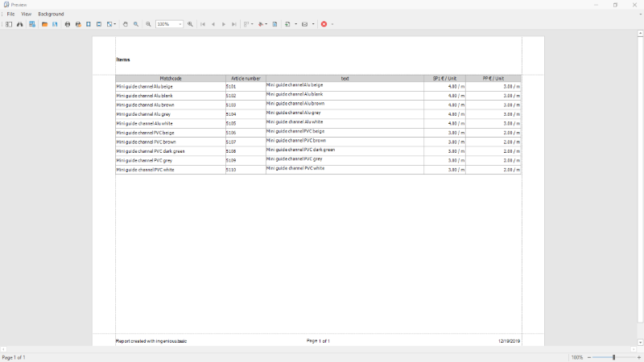Image resolution: width=644 pixels, height=362 pixels.
Task: Click the bottom zoom slider handle
Action: (x=613, y=357)
